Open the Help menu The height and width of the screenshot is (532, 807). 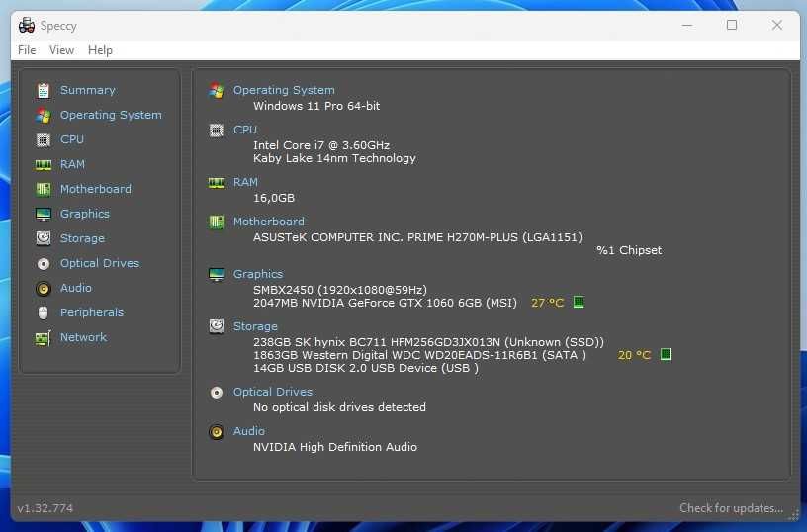coord(100,50)
